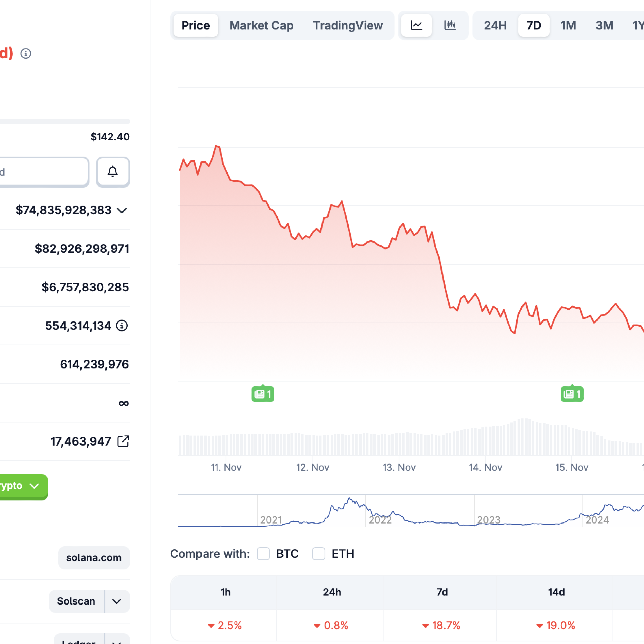This screenshot has height=644, width=644.
Task: Select the candlestick chart icon
Action: 450,25
